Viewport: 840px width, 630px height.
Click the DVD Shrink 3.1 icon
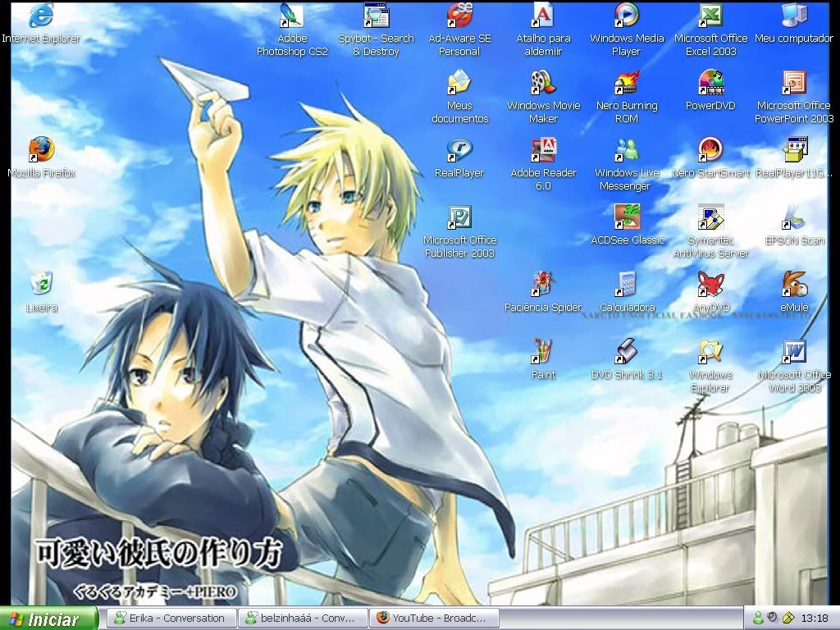(627, 351)
